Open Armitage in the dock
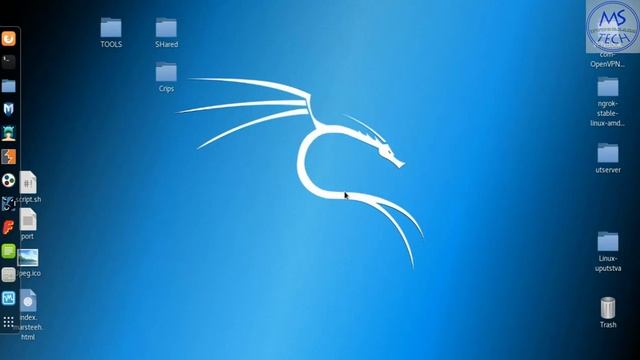640x360 pixels. (x=9, y=133)
